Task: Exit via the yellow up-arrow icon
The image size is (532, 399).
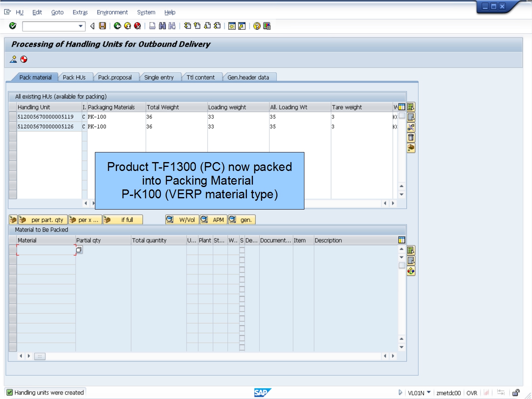Action: coord(127,26)
